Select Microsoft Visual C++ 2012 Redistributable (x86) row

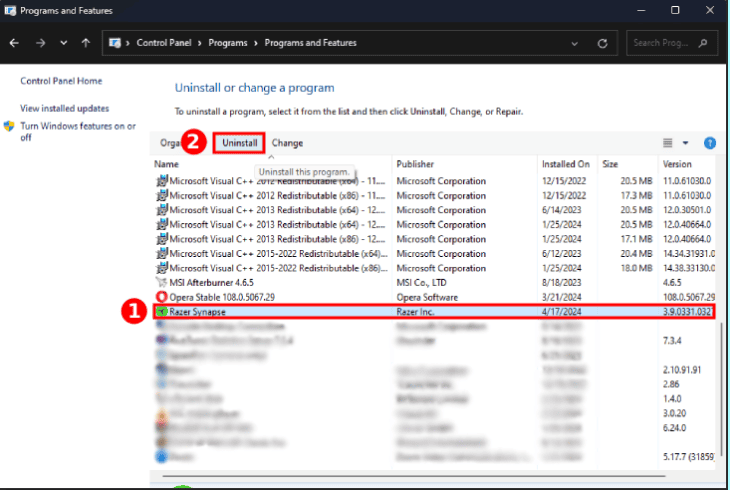(x=434, y=196)
